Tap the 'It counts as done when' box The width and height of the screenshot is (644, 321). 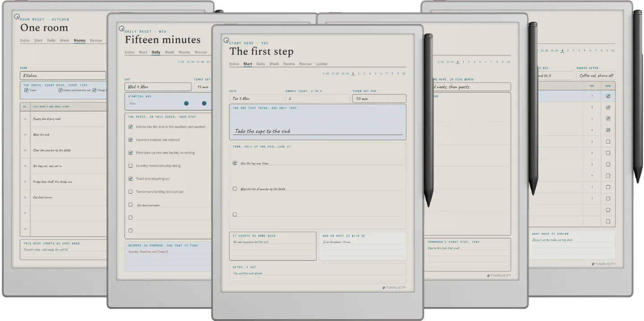(273, 246)
